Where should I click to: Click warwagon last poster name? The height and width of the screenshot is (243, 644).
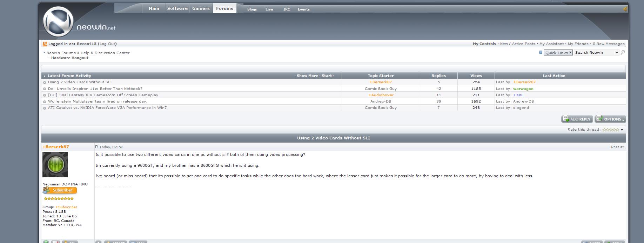523,89
